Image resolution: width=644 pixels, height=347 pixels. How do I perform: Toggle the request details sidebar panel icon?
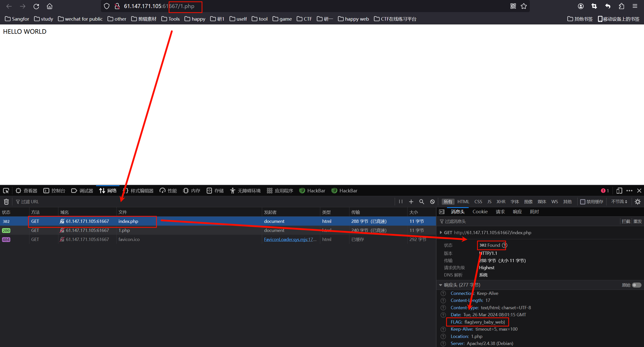coord(442,212)
